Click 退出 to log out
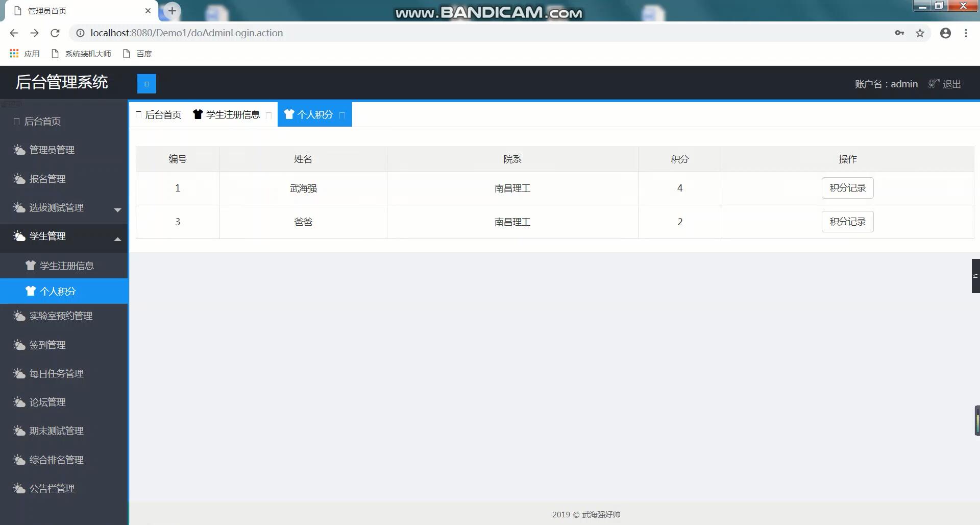Screen dimensions: 980x525 951,84
